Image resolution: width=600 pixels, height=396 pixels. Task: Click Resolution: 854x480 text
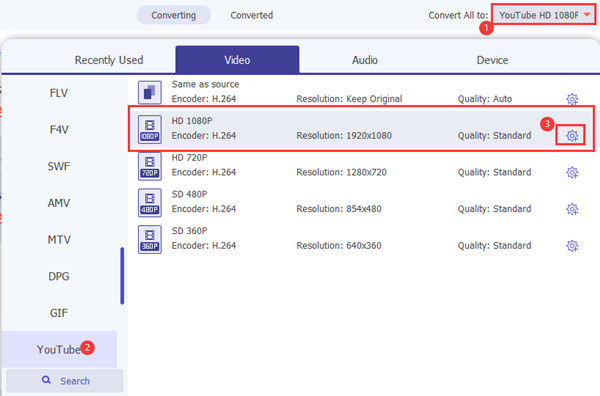339,209
